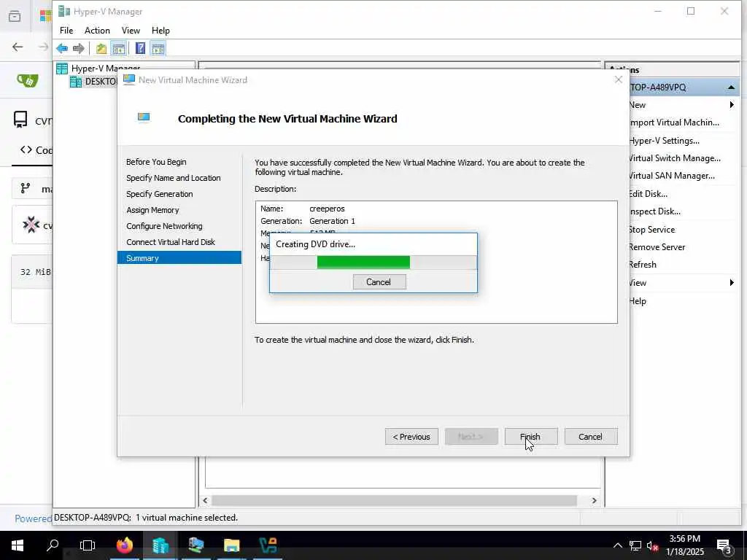
Task: Click Refresh in Actions pane
Action: pos(643,265)
